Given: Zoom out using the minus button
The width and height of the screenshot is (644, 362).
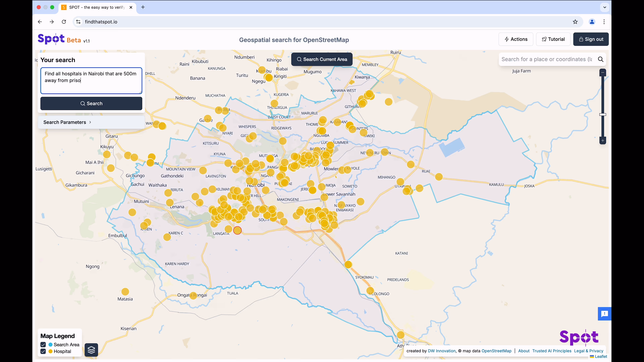Looking at the screenshot, I should 603,72.
